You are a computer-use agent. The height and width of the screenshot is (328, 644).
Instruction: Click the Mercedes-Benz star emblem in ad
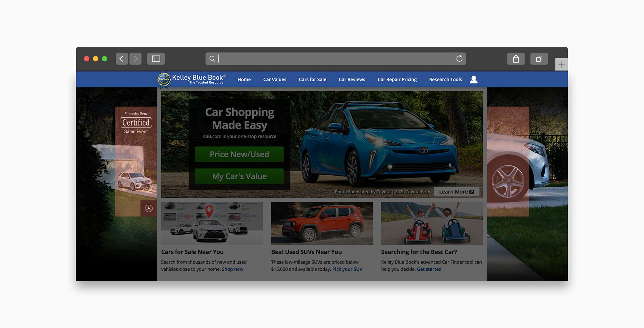[149, 208]
